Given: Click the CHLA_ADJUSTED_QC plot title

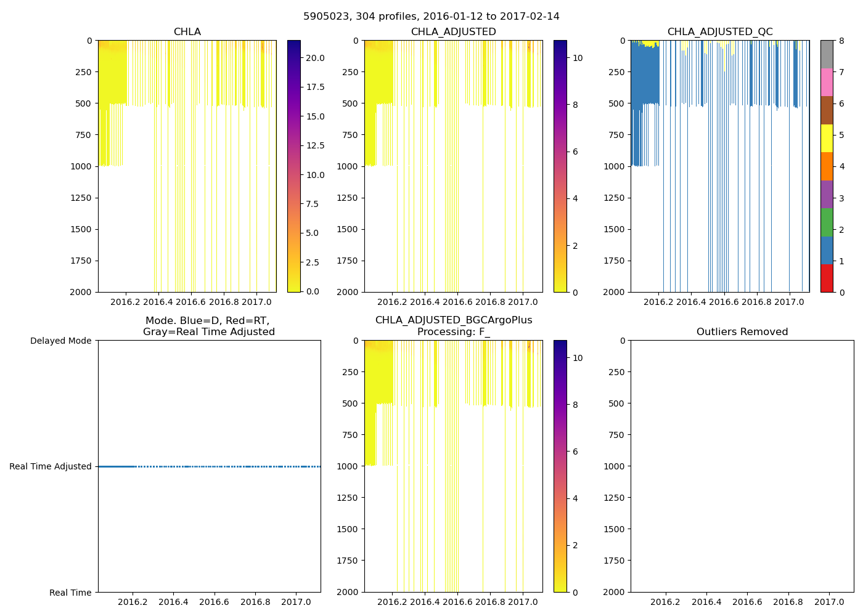Looking at the screenshot, I should [x=719, y=32].
